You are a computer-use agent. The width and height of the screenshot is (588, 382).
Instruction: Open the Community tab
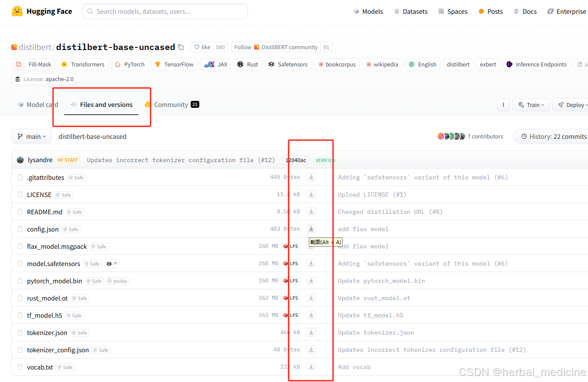click(172, 105)
